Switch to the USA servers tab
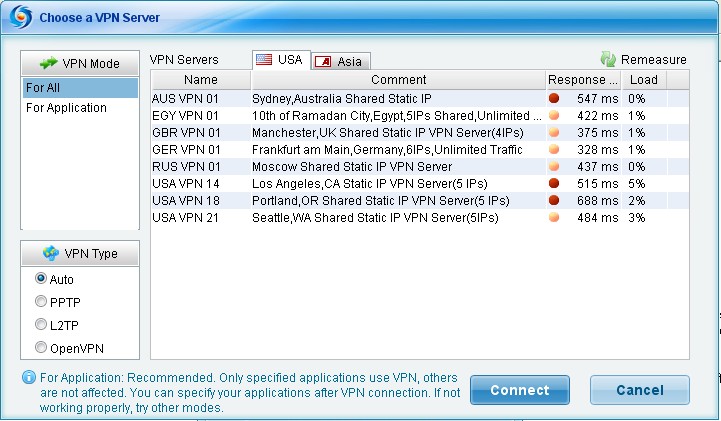Image resolution: width=721 pixels, height=421 pixels. coord(281,60)
